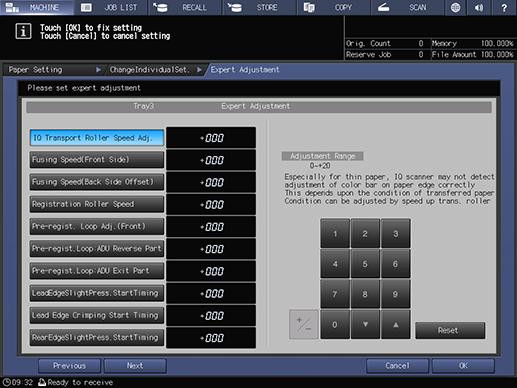Tap keypad digit 5
The image size is (517, 388).
(x=365, y=264)
